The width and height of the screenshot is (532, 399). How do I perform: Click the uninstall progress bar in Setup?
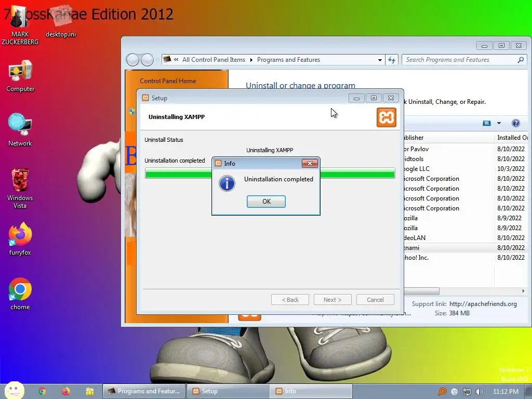click(x=270, y=174)
